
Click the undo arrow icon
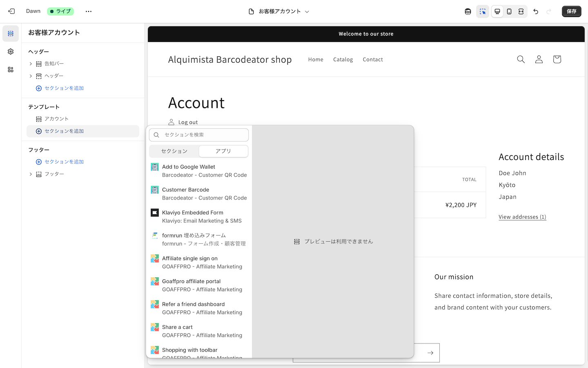(x=536, y=11)
